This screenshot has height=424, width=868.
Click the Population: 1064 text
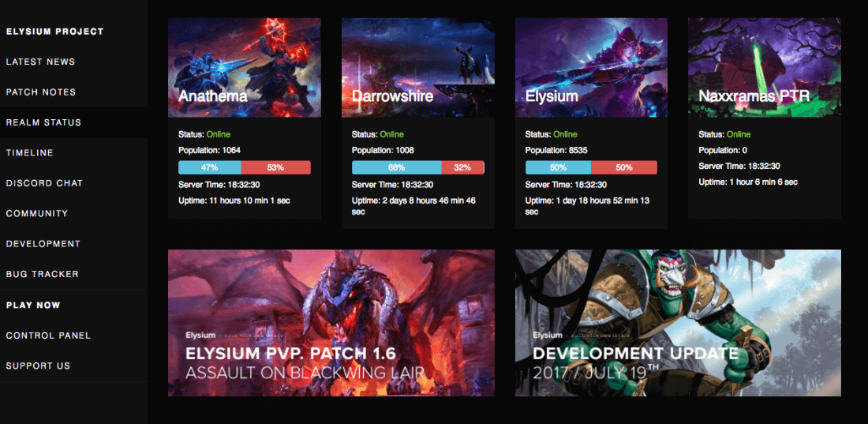(209, 150)
